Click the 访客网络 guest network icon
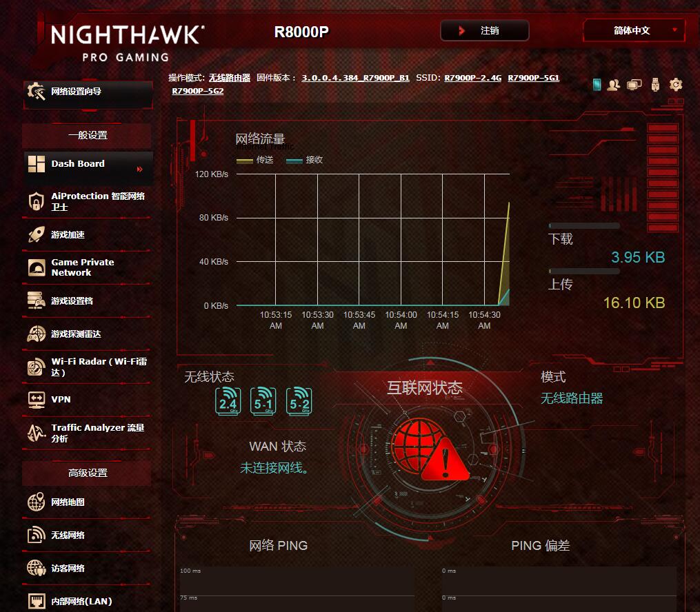The width and height of the screenshot is (700, 612). point(36,568)
